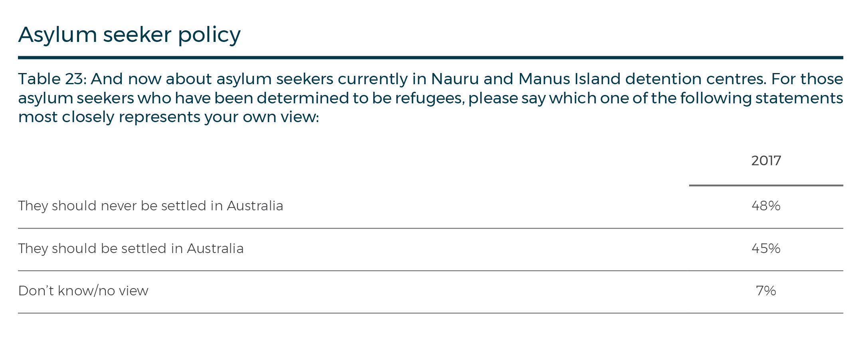Click "They should never be settled in Australia"

click(x=151, y=206)
